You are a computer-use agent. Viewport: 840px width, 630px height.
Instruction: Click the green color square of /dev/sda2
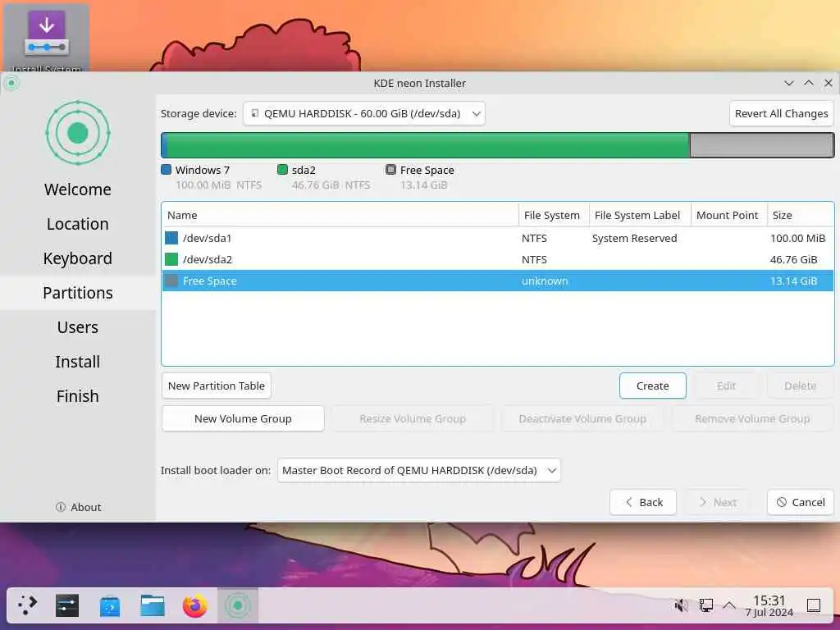tap(171, 259)
